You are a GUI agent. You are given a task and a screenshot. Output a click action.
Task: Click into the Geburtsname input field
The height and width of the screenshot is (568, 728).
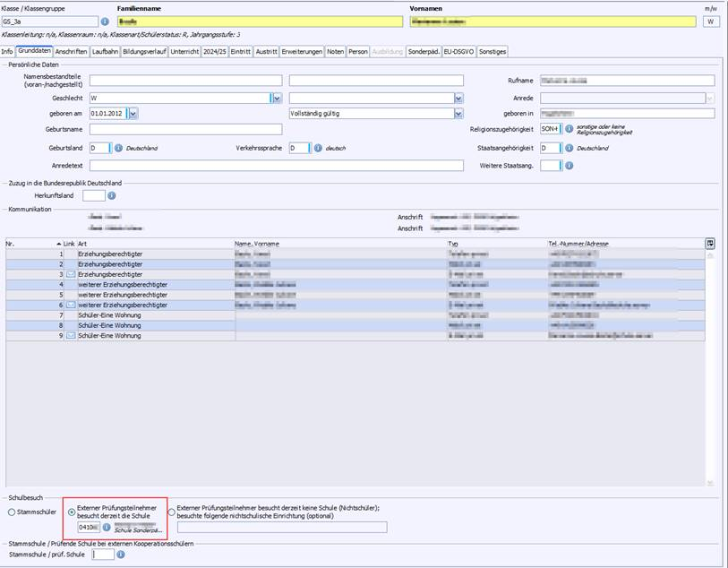pyautogui.click(x=185, y=131)
